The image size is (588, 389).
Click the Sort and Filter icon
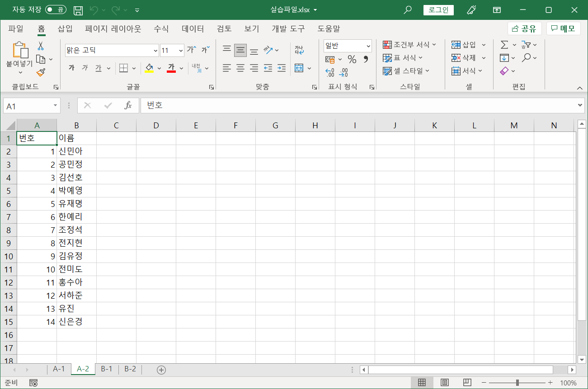pyautogui.click(x=526, y=45)
